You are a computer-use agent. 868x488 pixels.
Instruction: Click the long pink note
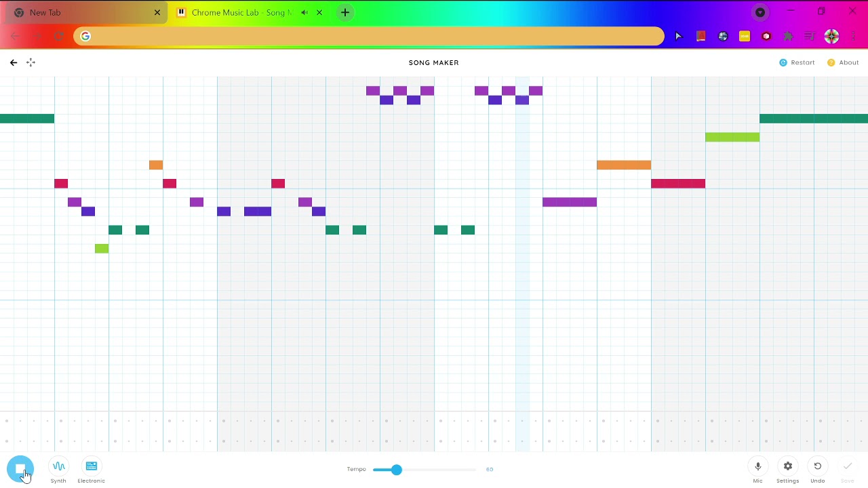678,184
